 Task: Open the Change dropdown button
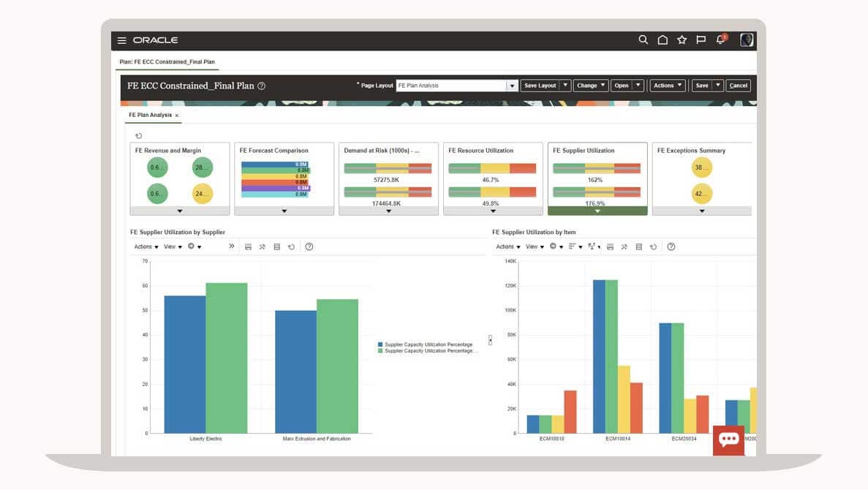click(591, 86)
